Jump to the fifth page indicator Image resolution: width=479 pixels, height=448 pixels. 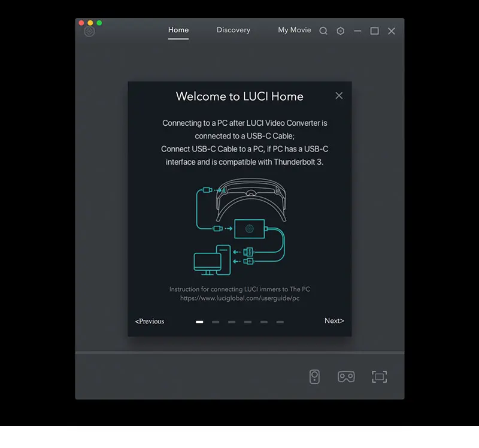(264, 322)
